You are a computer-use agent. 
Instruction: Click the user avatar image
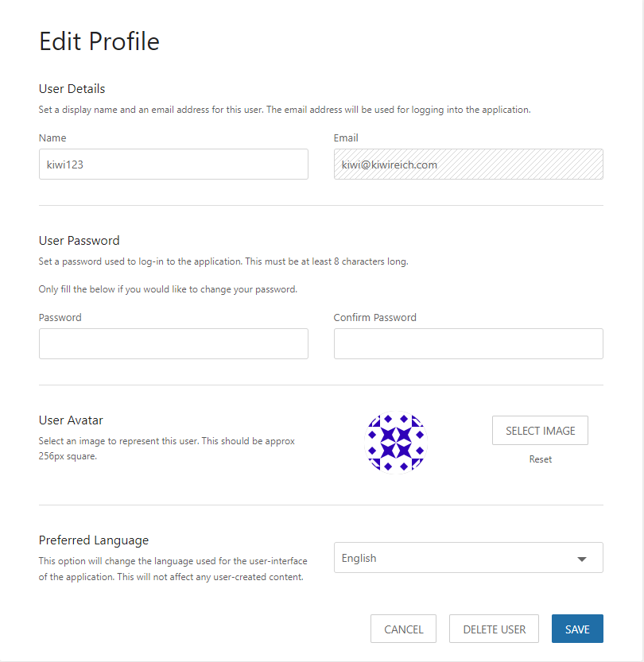click(x=395, y=443)
